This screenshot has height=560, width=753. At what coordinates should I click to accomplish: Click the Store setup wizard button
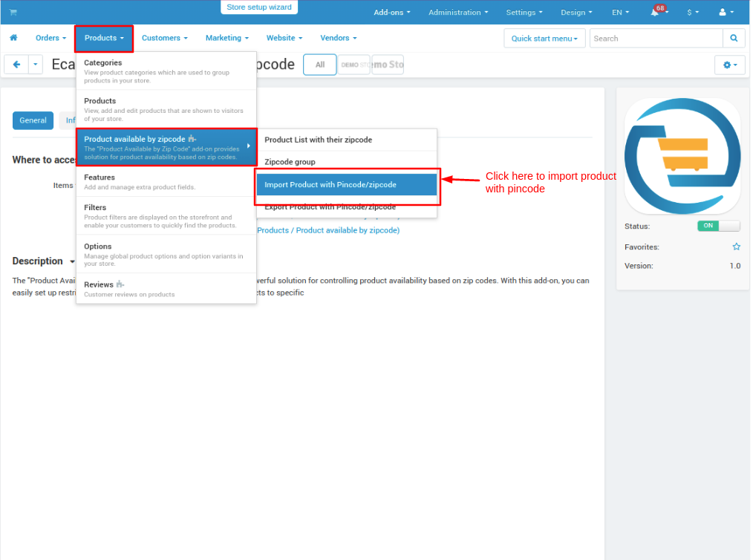point(259,7)
